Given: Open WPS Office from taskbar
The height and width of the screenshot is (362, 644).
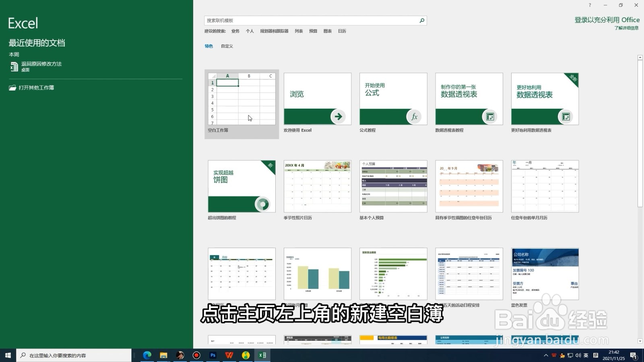Looking at the screenshot, I should pyautogui.click(x=229, y=355).
